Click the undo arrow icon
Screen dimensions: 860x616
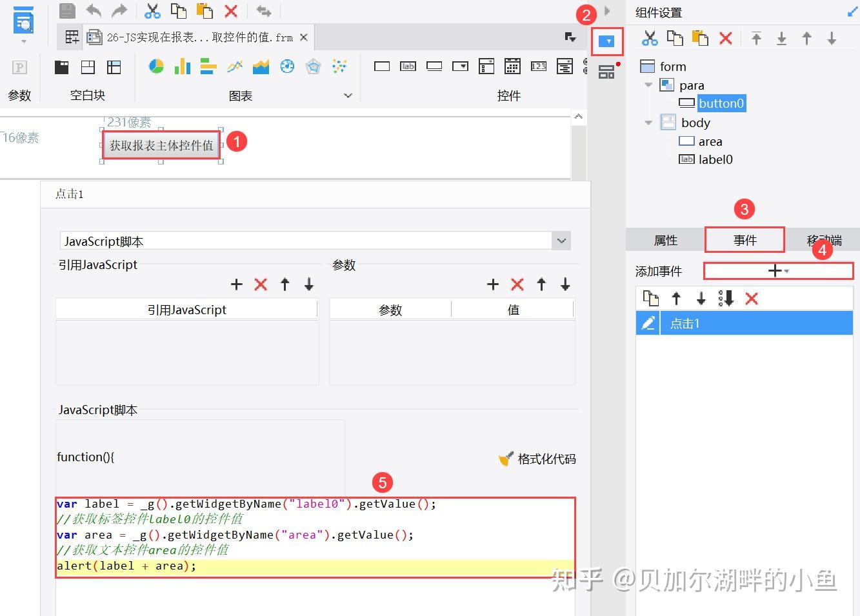click(x=94, y=10)
